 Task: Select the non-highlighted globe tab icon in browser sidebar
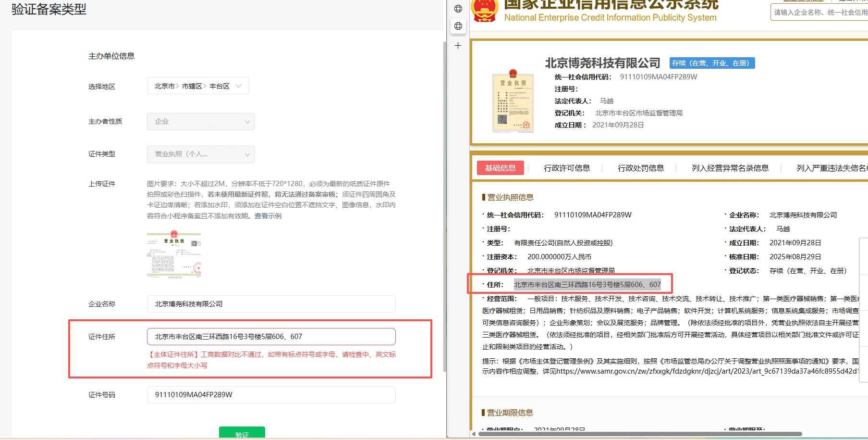click(458, 9)
